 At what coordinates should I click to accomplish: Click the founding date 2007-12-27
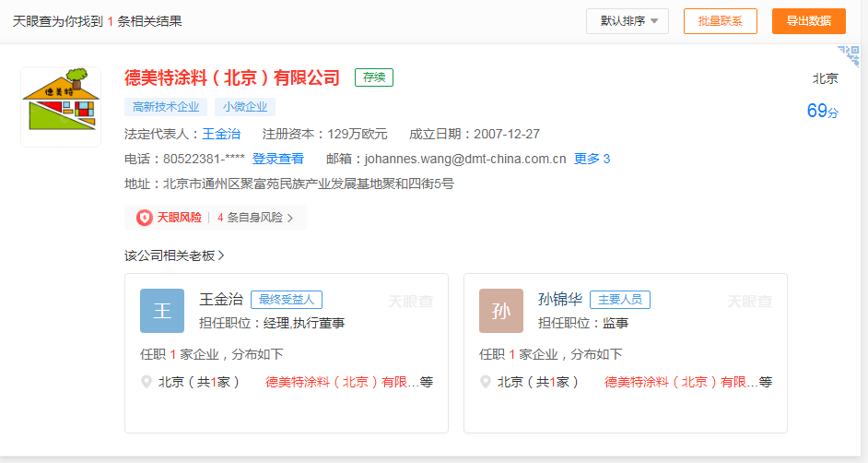[507, 134]
